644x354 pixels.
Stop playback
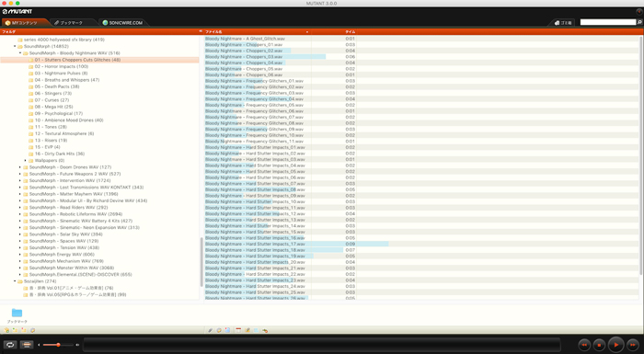[599, 345]
